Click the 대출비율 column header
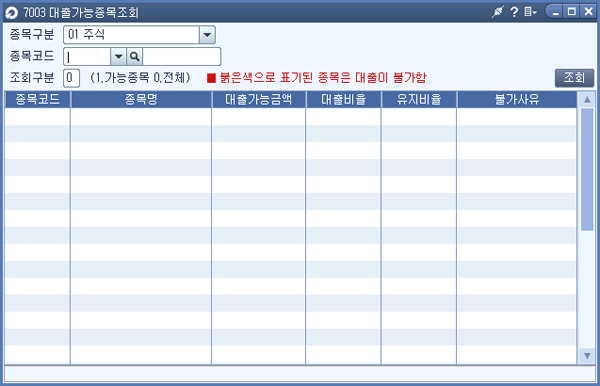 point(343,99)
